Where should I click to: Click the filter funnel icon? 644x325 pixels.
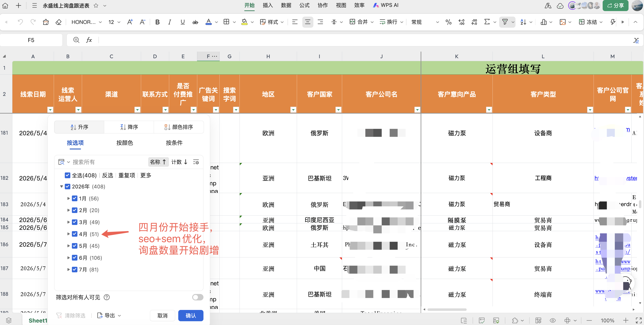click(x=505, y=22)
